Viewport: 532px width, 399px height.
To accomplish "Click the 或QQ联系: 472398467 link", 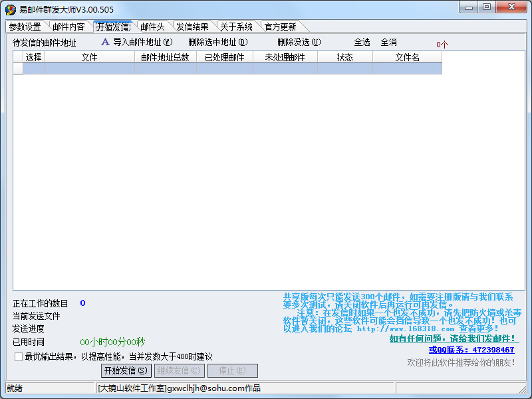I will (471, 350).
